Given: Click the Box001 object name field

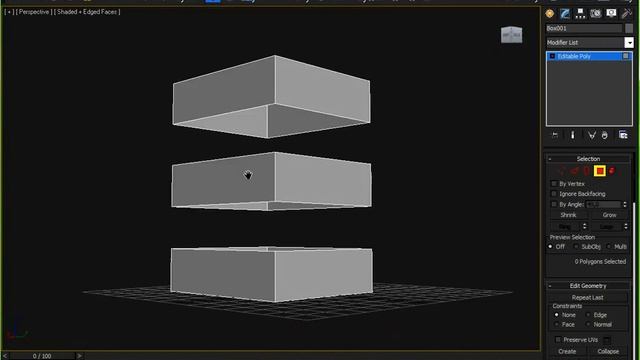Looking at the screenshot, I should point(584,28).
